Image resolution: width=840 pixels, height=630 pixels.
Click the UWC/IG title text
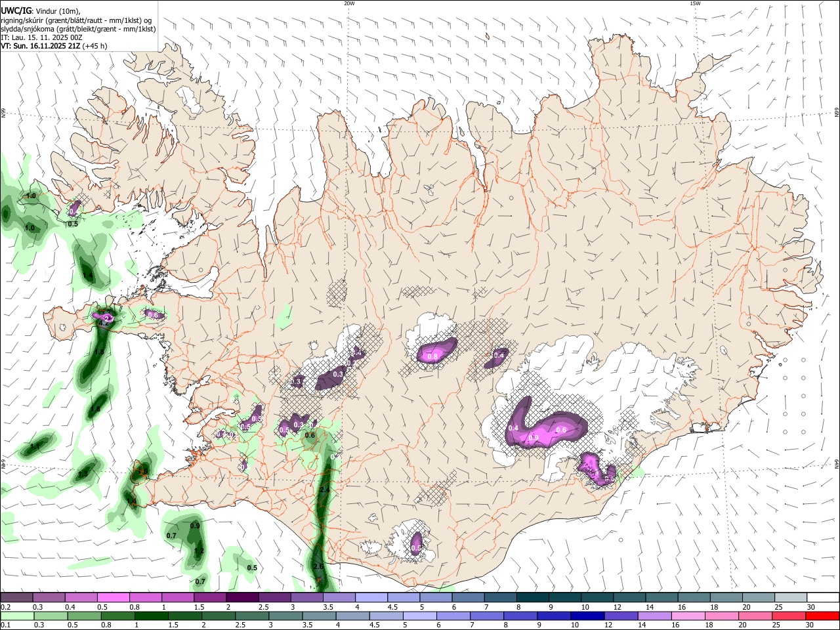(16, 10)
